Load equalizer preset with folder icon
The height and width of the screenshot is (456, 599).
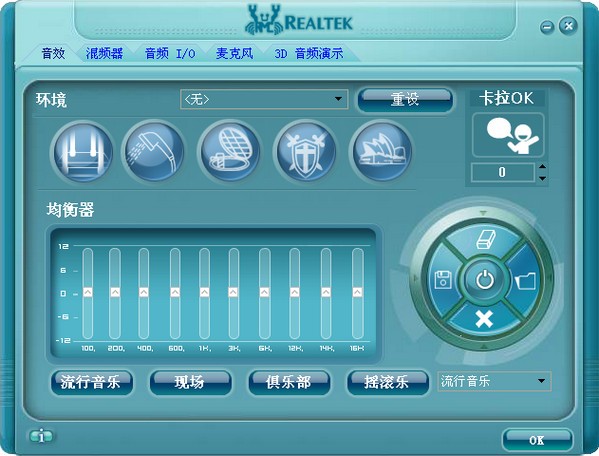526,281
